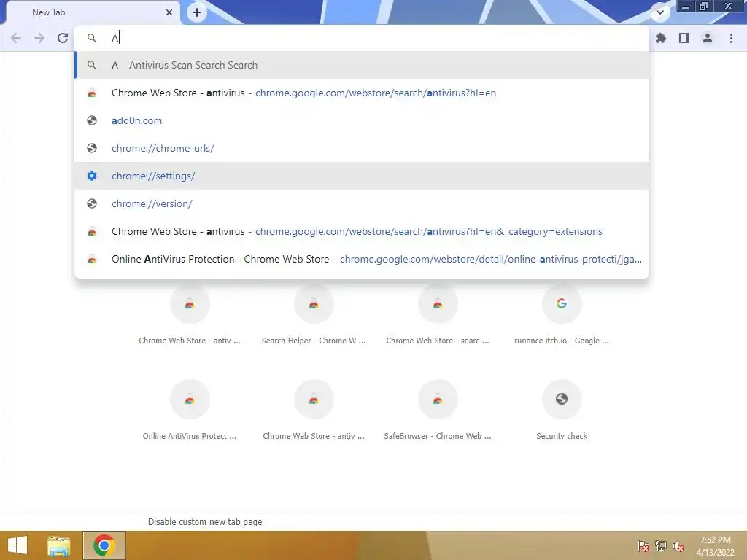Click the Chrome taskbar icon

click(x=104, y=545)
